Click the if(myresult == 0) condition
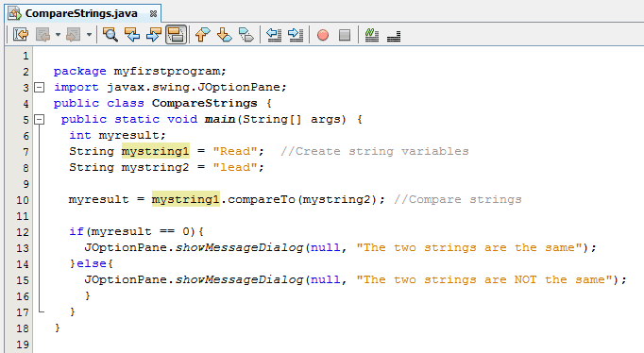 [136, 232]
